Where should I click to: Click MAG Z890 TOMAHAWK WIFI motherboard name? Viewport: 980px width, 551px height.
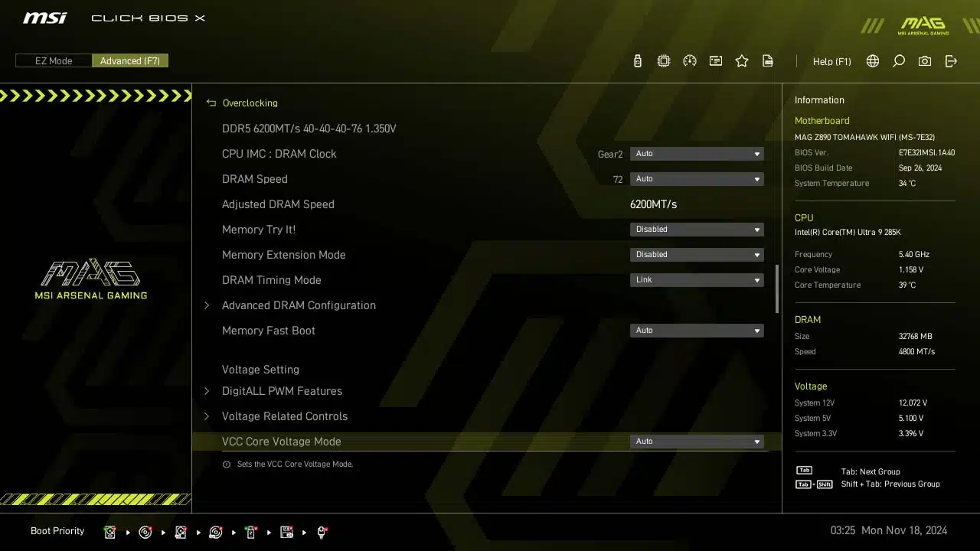(x=864, y=138)
